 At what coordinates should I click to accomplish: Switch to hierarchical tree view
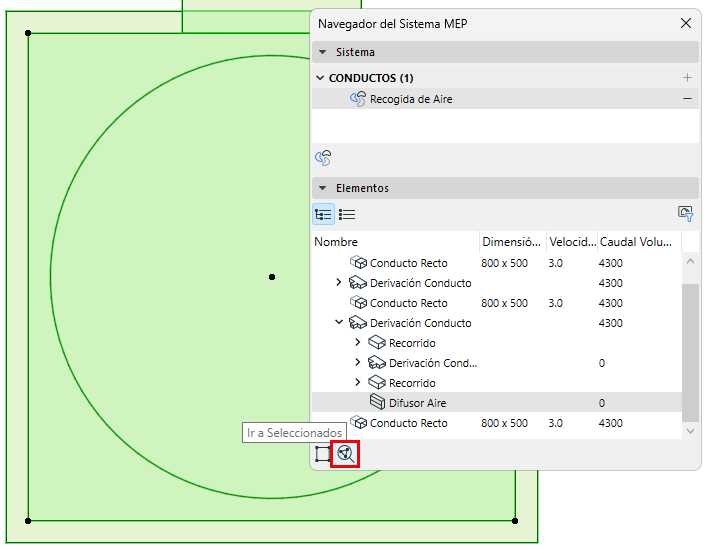coord(323,214)
